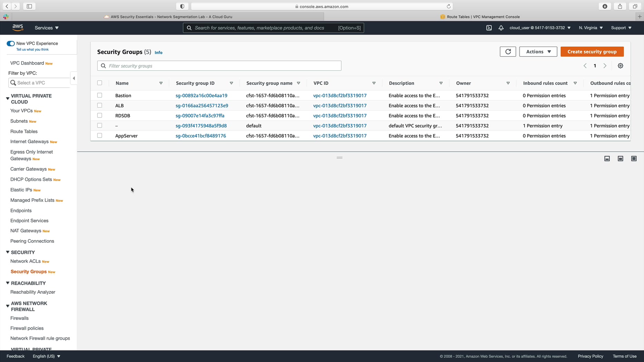This screenshot has height=362, width=644.
Task: Refresh the security groups list
Action: [x=508, y=52]
